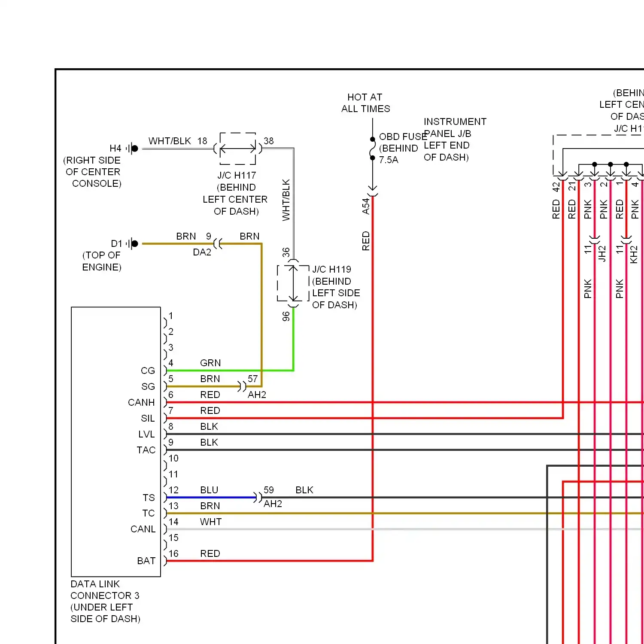Click pin number 3 on data link connector
Screen dimensions: 644x644
(x=171, y=347)
